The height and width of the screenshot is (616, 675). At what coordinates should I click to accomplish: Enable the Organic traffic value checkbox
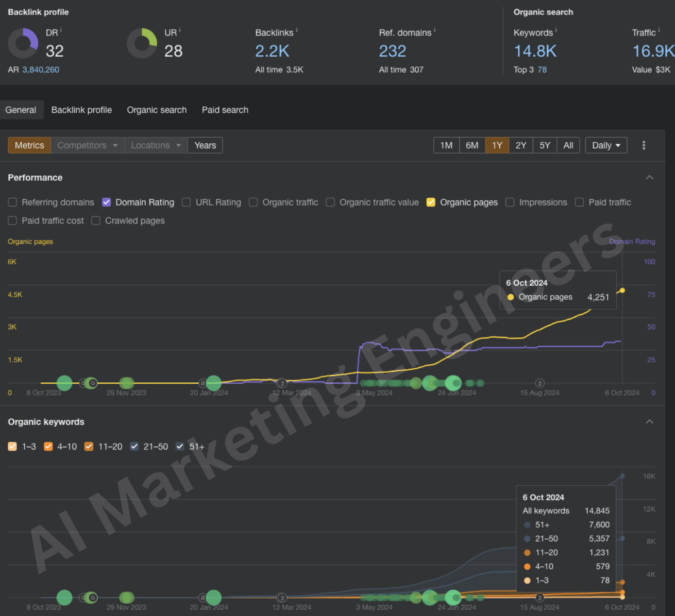click(330, 202)
